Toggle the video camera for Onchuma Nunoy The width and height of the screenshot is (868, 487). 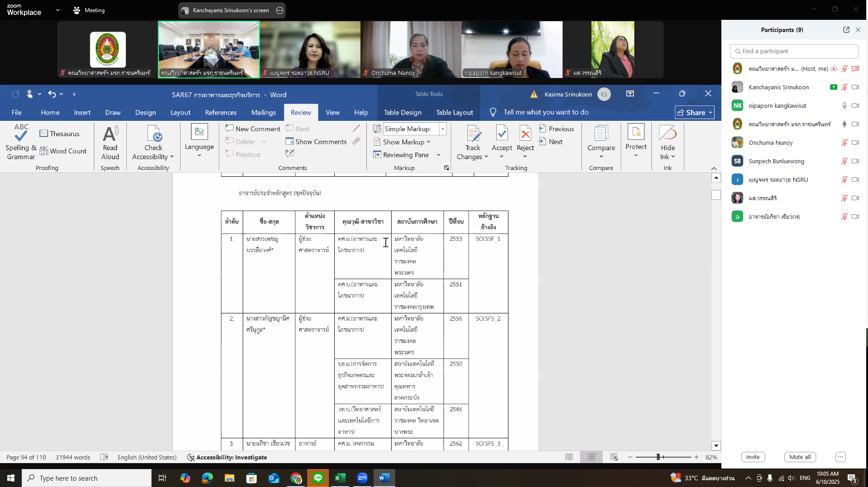pyautogui.click(x=855, y=142)
